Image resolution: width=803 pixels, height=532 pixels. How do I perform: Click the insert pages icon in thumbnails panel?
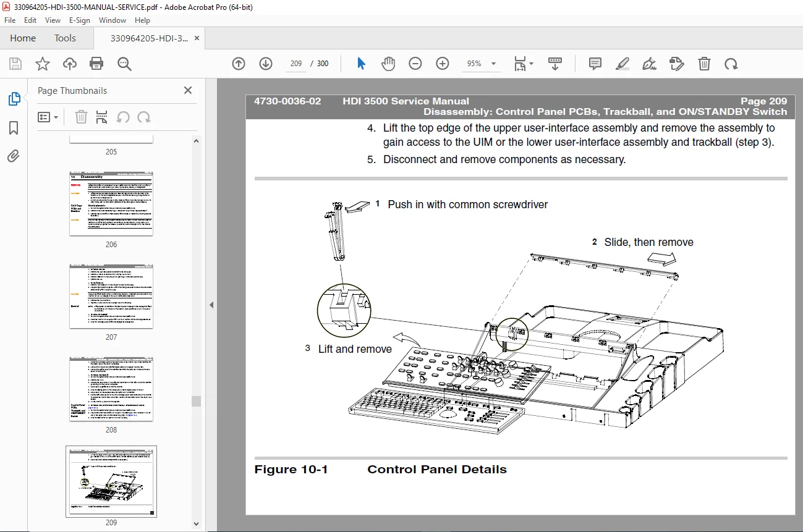pos(102,117)
